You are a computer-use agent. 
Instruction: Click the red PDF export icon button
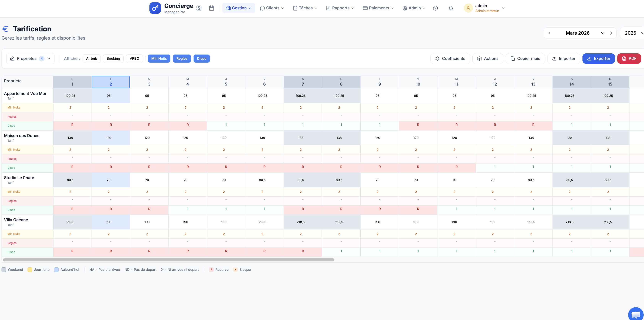pyautogui.click(x=629, y=58)
